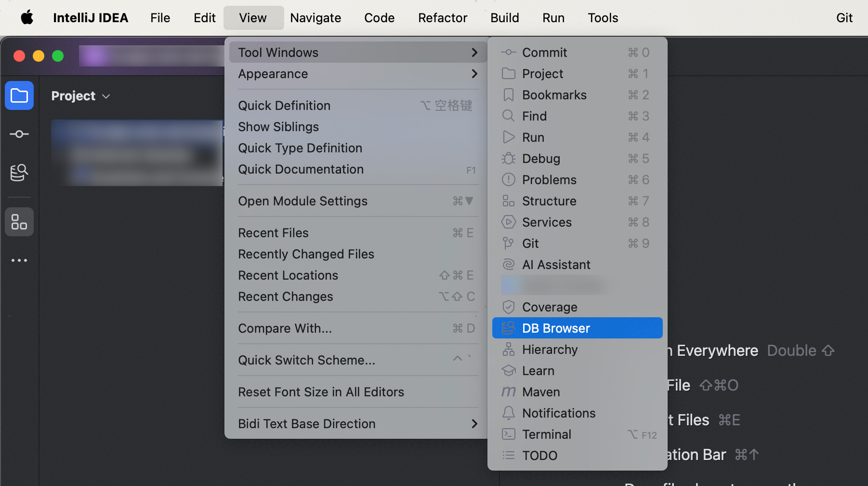868x486 pixels.
Task: Choose Recent Changes menu item
Action: pos(356,296)
